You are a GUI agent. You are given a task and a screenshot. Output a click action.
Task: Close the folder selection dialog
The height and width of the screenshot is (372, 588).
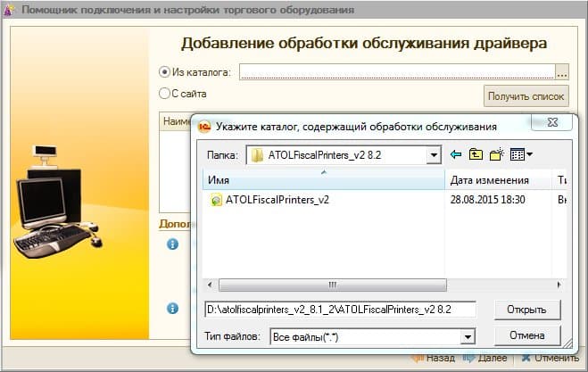(552, 122)
